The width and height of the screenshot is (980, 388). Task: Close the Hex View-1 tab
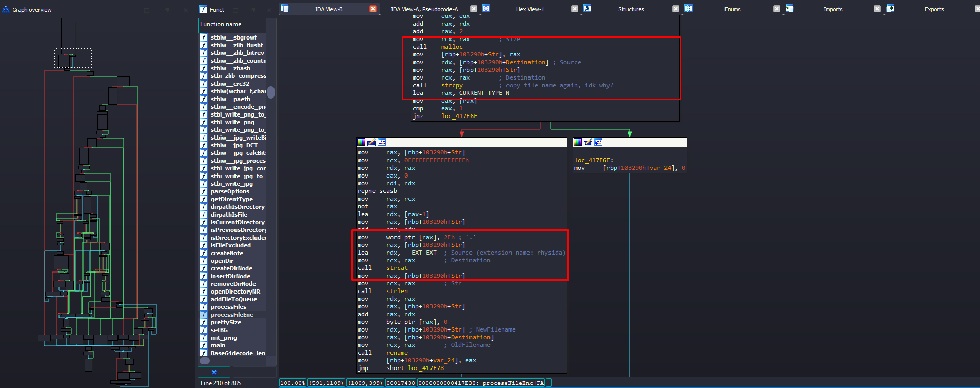575,9
